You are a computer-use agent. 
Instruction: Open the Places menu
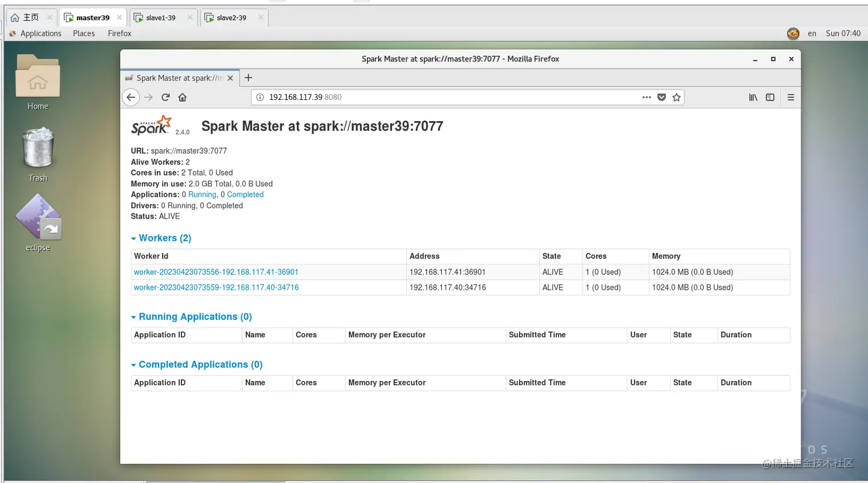(x=84, y=33)
